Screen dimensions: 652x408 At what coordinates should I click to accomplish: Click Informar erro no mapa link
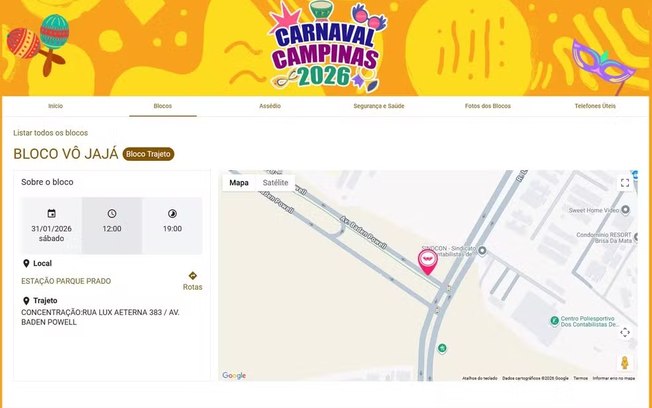tap(614, 378)
